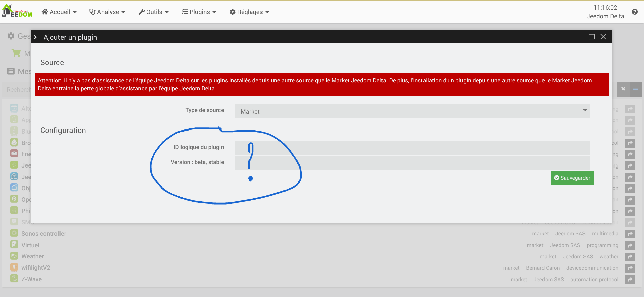Click the wifilightV2 plugin icon

click(x=14, y=267)
